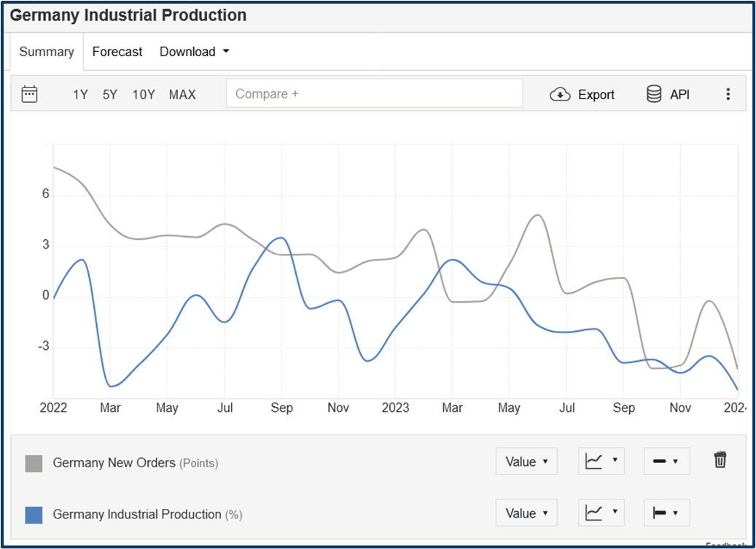Open chart type picker for Germany New Orders

(601, 462)
